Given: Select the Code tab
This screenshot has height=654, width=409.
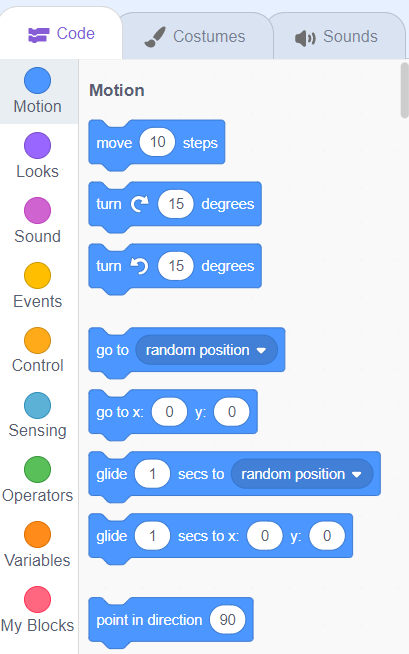Looking at the screenshot, I should point(61,33).
